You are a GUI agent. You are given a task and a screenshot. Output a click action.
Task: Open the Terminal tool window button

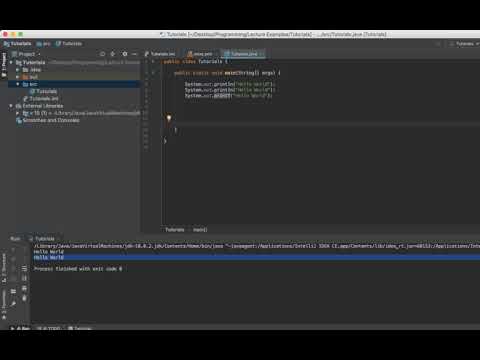(80, 328)
